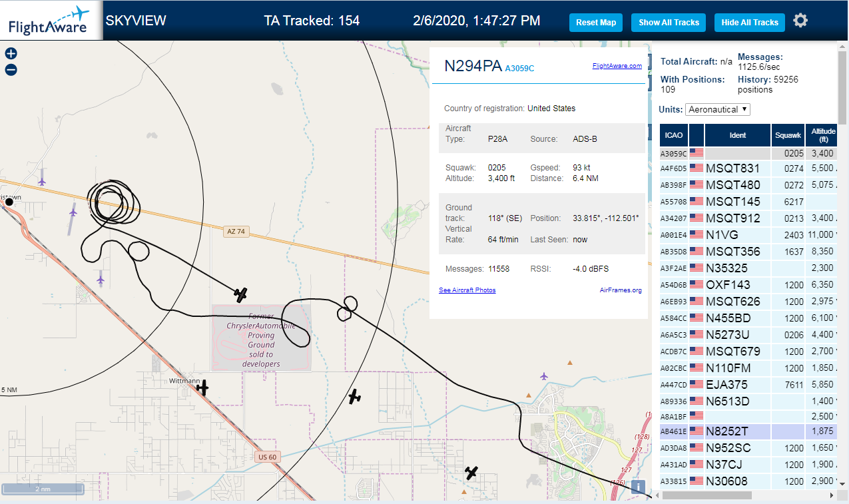This screenshot has height=504, width=849.
Task: Click the purple airport icon north of AZ 74
Action: click(x=42, y=180)
